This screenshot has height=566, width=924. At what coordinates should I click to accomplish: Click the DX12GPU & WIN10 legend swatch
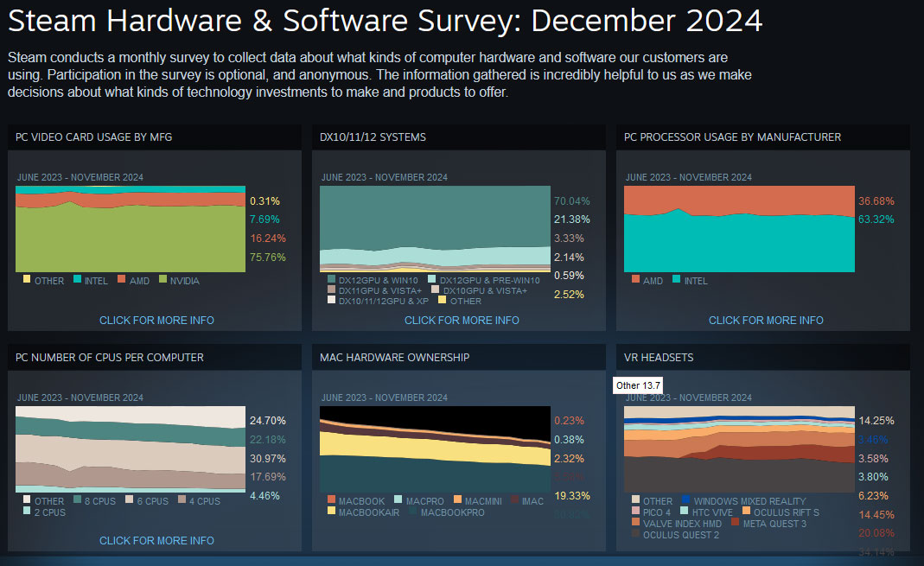331,279
